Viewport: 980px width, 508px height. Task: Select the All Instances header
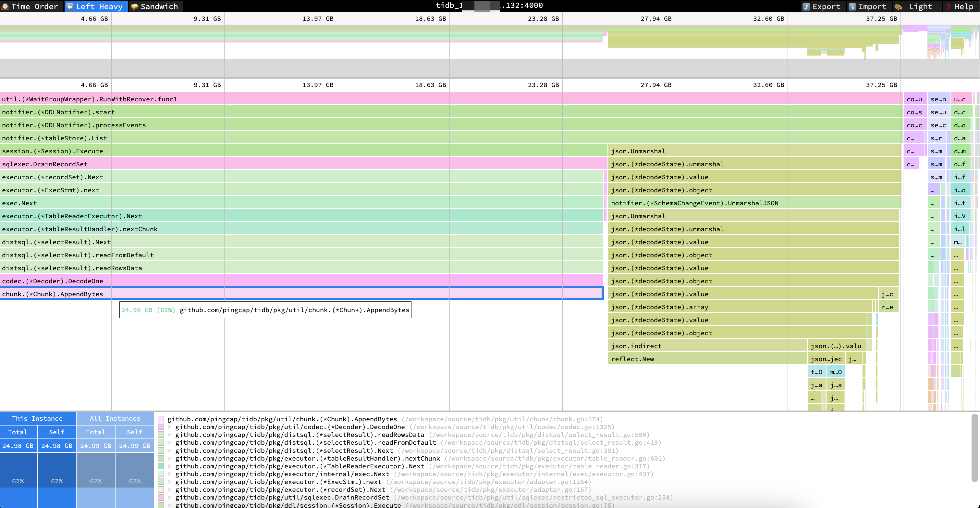point(115,418)
